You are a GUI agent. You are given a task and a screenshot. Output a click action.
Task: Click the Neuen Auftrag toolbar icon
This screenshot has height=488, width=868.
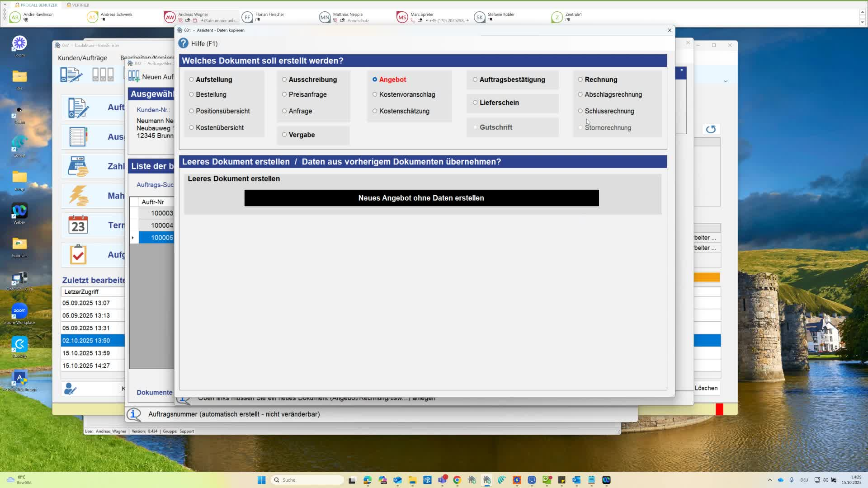(x=134, y=76)
